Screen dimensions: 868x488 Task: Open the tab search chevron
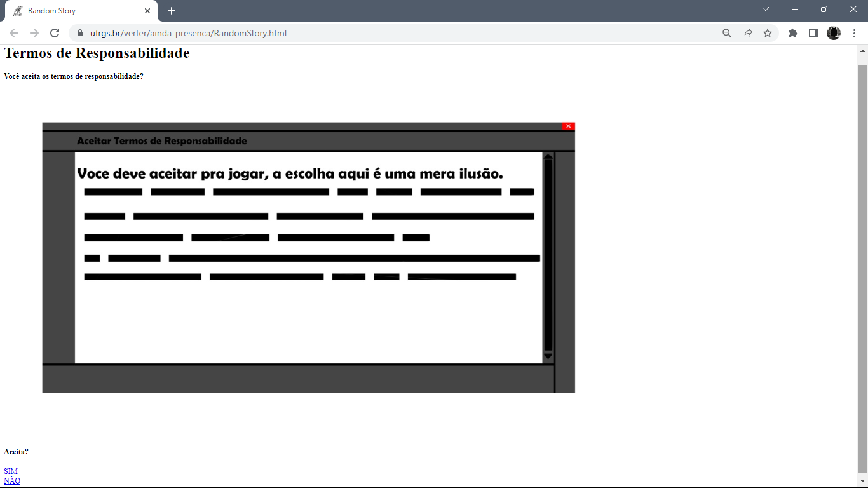tap(766, 9)
